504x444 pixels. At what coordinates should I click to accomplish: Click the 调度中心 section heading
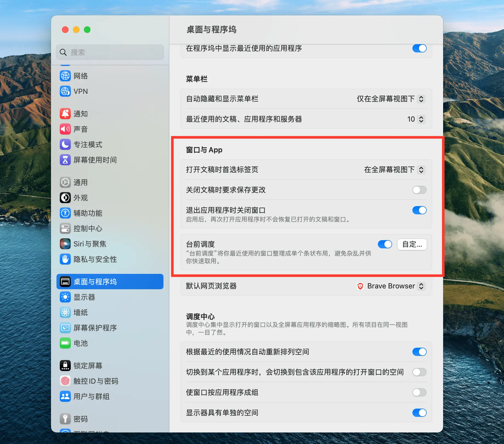pyautogui.click(x=200, y=316)
